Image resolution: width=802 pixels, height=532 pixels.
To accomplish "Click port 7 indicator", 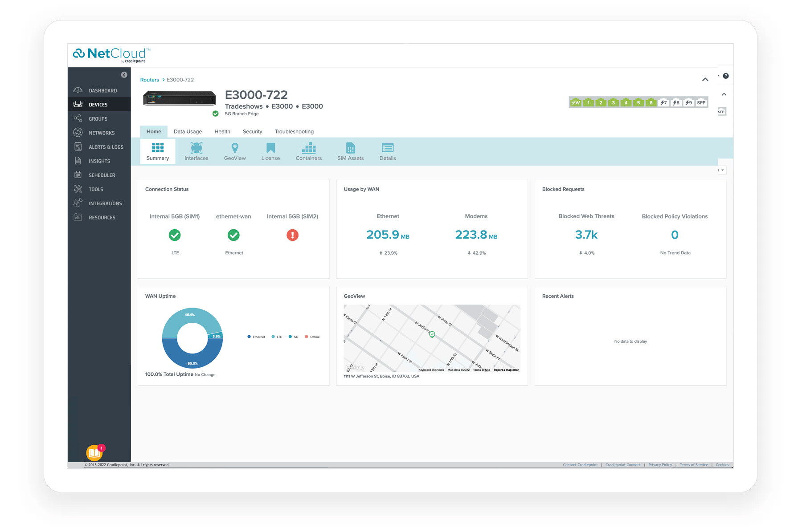I will click(663, 102).
